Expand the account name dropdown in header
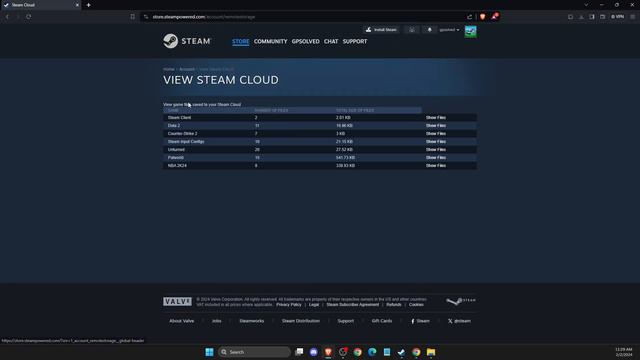 tap(449, 30)
